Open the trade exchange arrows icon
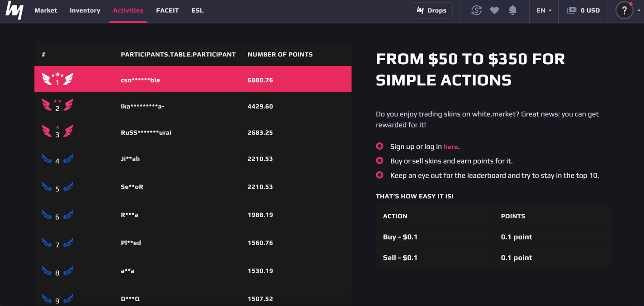 tap(476, 10)
